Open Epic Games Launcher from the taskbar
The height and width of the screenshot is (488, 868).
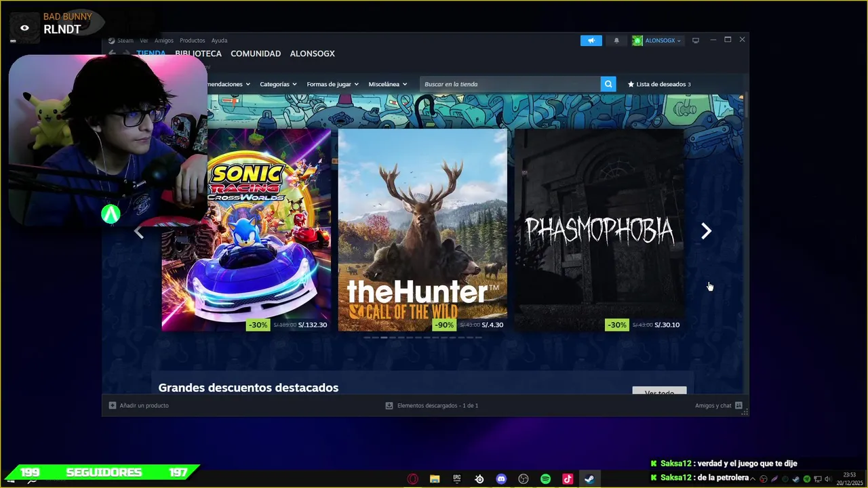point(457,479)
